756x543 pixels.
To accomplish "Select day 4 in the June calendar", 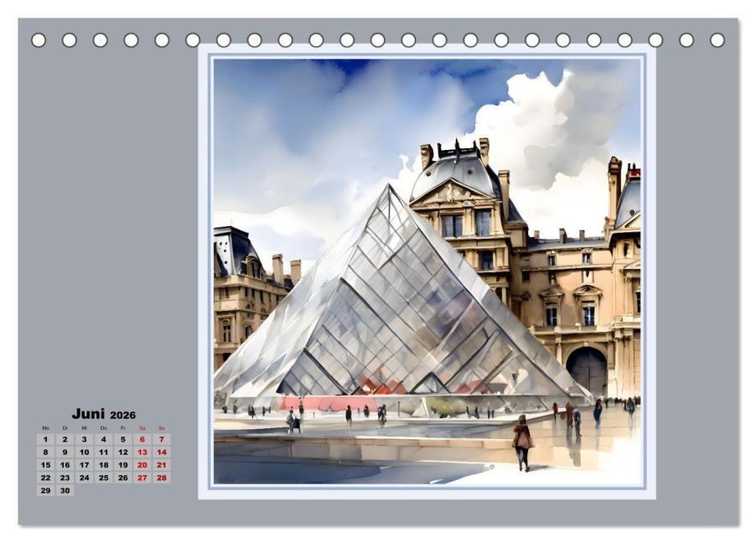I will pyautogui.click(x=104, y=439).
